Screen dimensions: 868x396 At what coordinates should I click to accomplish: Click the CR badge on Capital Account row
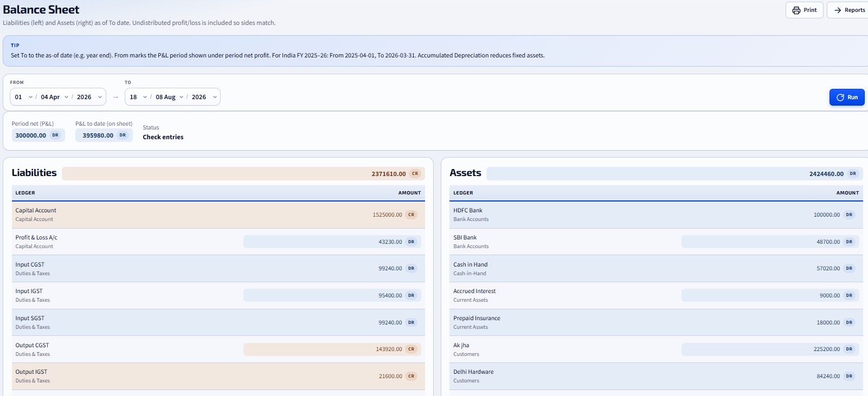(412, 215)
